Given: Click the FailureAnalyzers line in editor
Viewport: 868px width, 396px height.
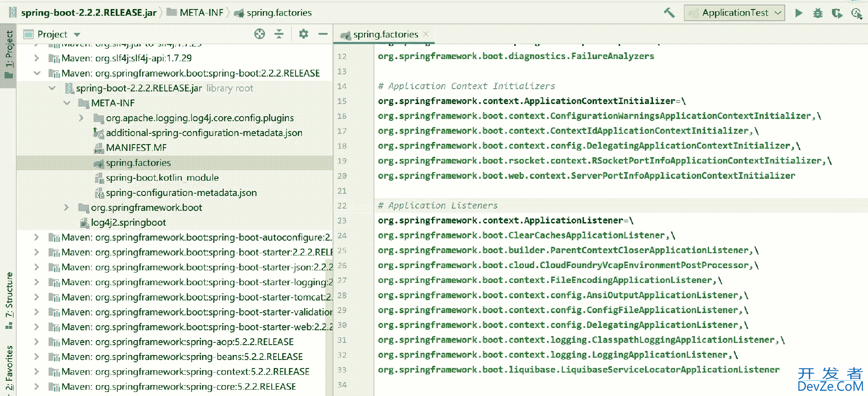Looking at the screenshot, I should [516, 56].
